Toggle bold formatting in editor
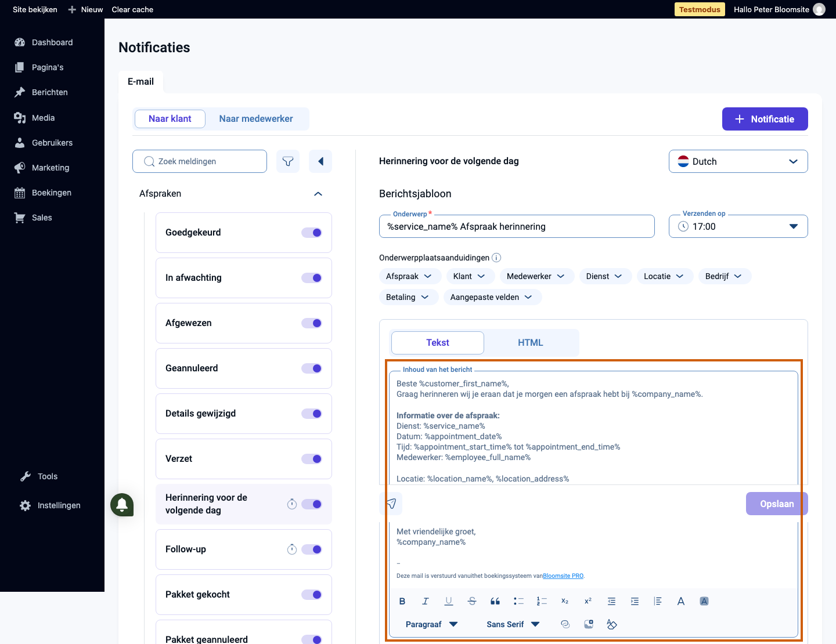Screen dimensions: 836x644 tap(402, 601)
